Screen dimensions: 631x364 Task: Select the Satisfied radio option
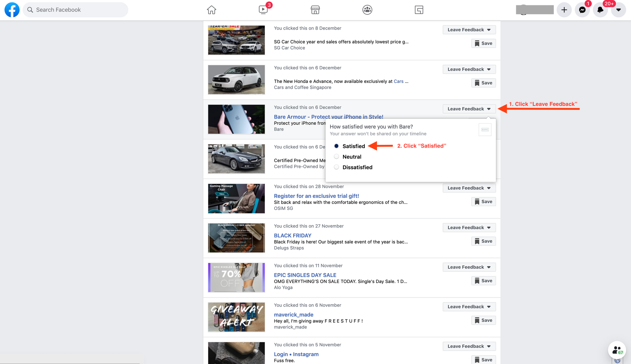pos(336,146)
